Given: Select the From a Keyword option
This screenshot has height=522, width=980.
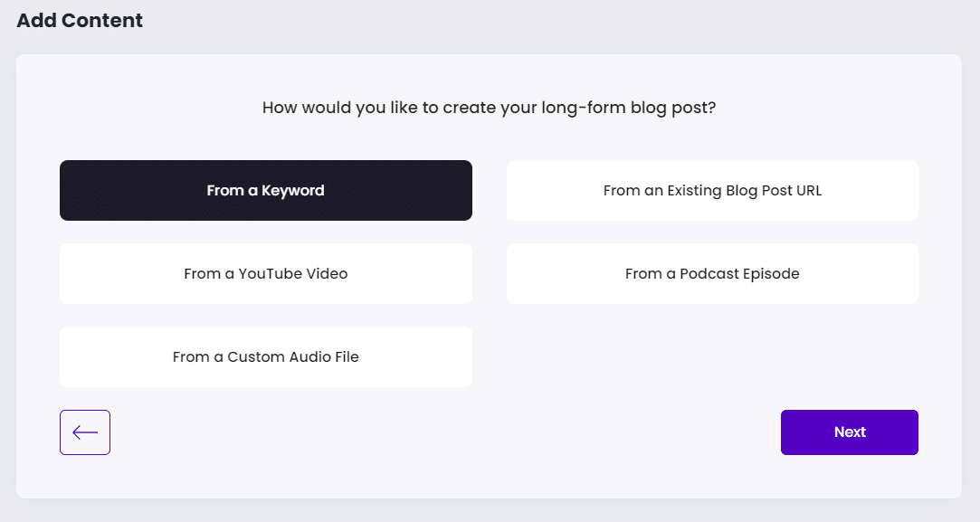Looking at the screenshot, I should [266, 190].
